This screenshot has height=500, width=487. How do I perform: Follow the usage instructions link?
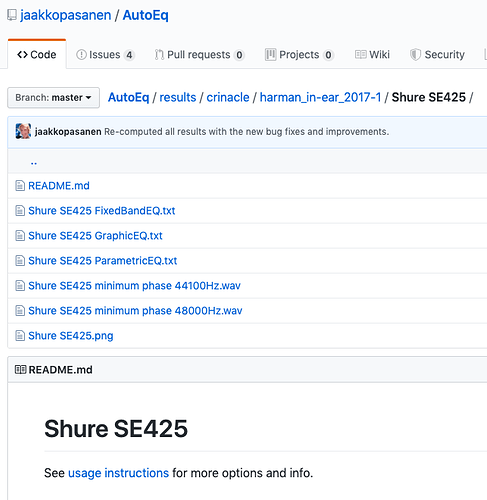pyautogui.click(x=118, y=473)
